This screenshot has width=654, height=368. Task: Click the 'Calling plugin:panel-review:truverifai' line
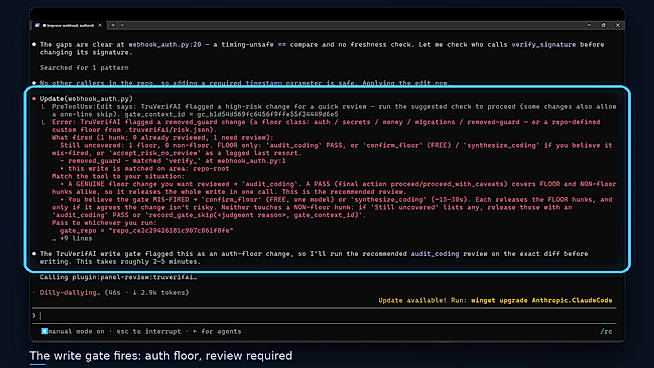point(118,277)
